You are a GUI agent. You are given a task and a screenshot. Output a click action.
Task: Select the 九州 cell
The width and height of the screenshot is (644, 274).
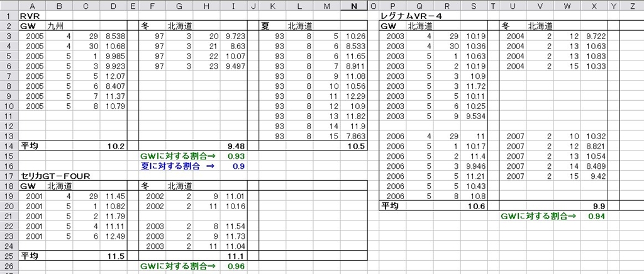(55, 26)
